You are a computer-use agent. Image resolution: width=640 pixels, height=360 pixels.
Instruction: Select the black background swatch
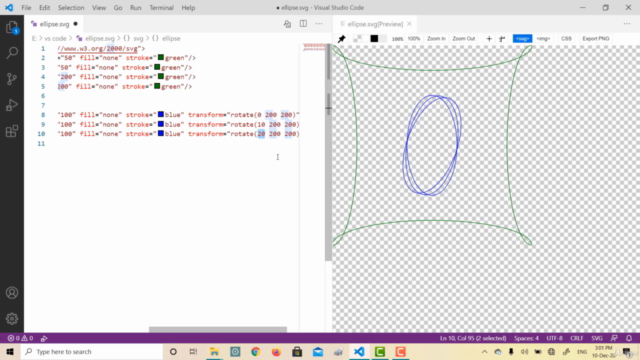pyautogui.click(x=374, y=38)
